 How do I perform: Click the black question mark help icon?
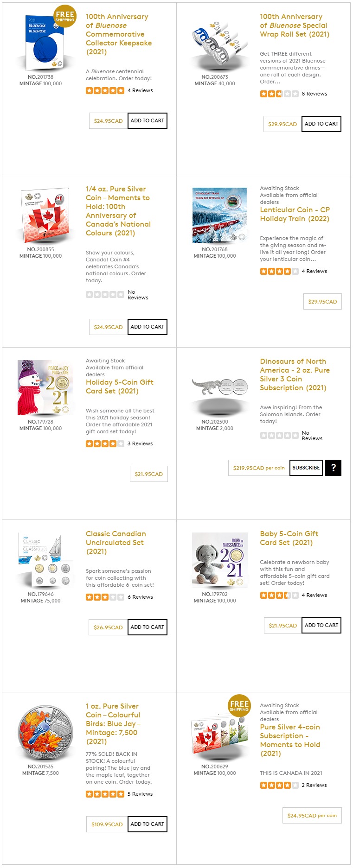(333, 468)
